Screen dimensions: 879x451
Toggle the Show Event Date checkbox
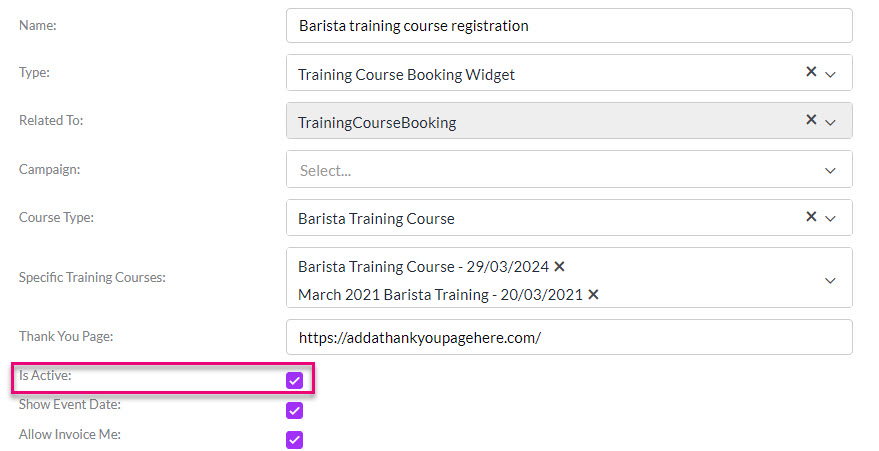click(294, 410)
